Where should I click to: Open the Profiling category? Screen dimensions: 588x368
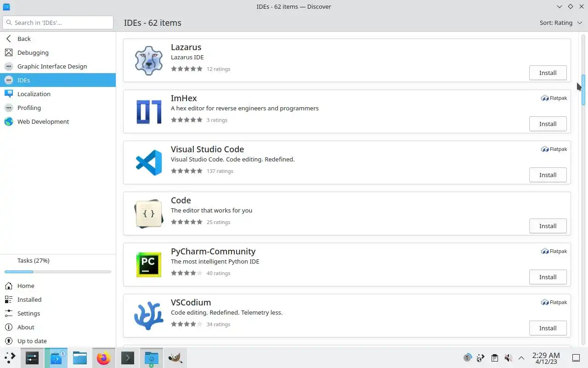[58, 108]
